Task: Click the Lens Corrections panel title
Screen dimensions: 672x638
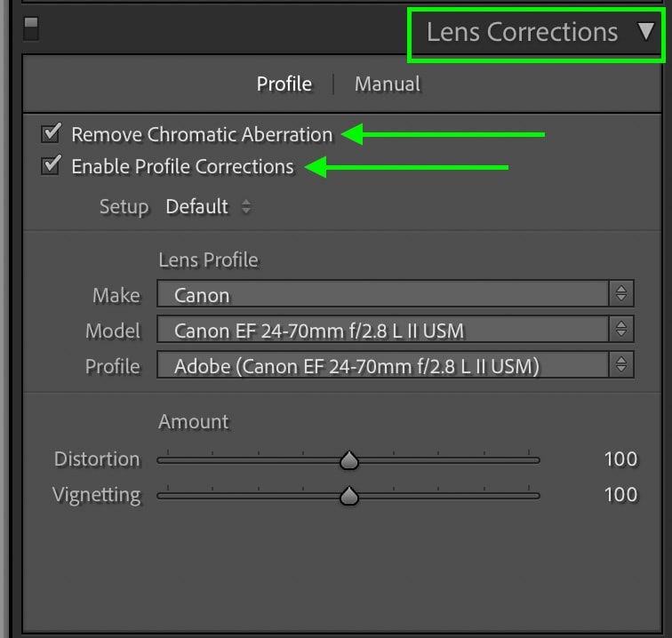Action: click(x=522, y=32)
